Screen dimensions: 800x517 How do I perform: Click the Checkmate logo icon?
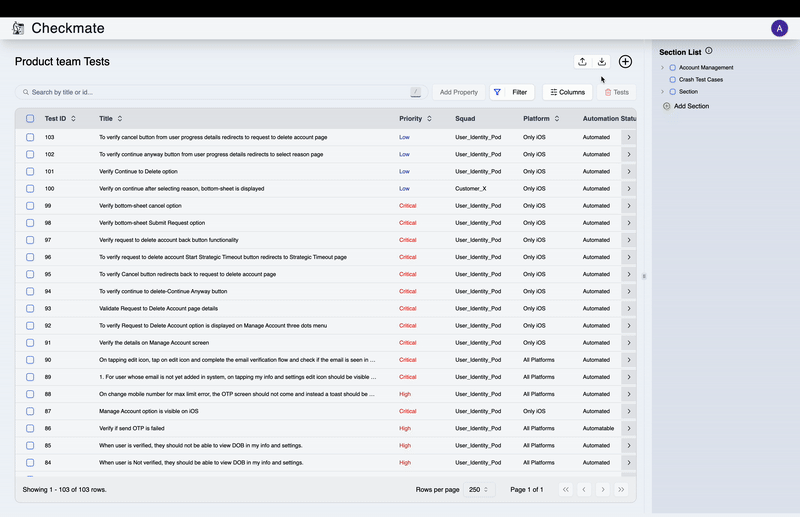pyautogui.click(x=18, y=28)
